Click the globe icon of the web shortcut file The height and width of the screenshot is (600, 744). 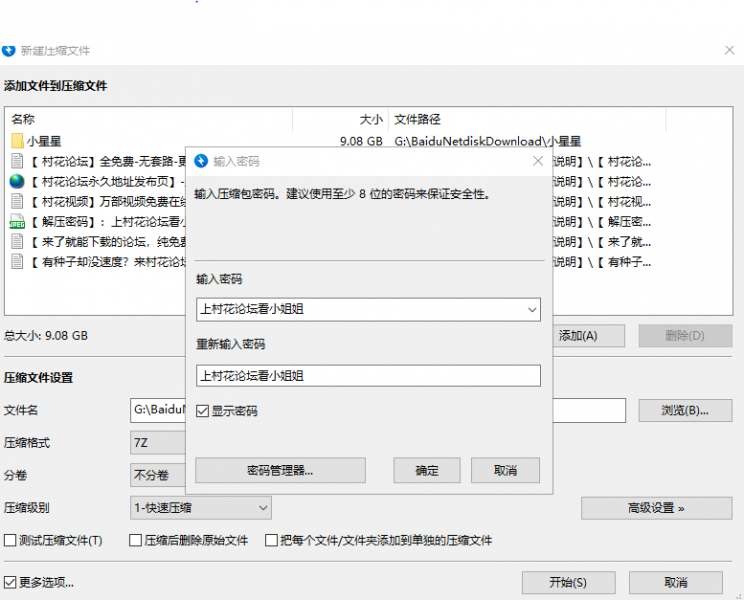17,181
